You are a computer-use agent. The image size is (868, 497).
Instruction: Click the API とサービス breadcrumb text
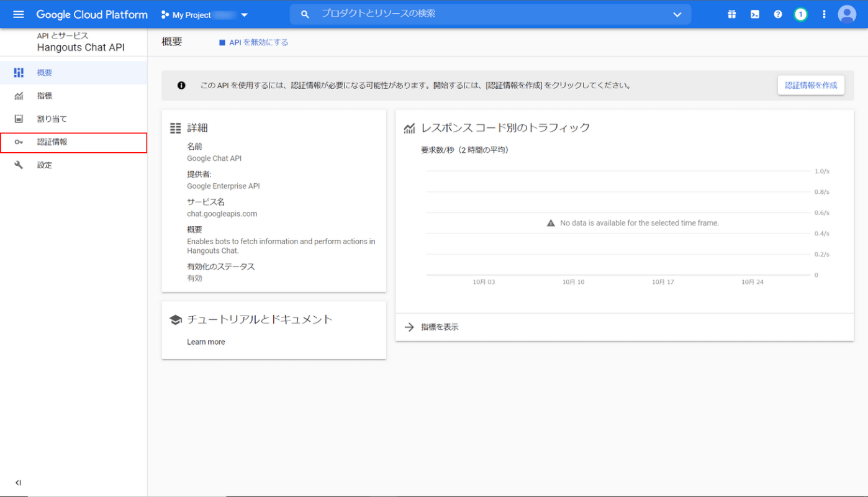(x=63, y=35)
